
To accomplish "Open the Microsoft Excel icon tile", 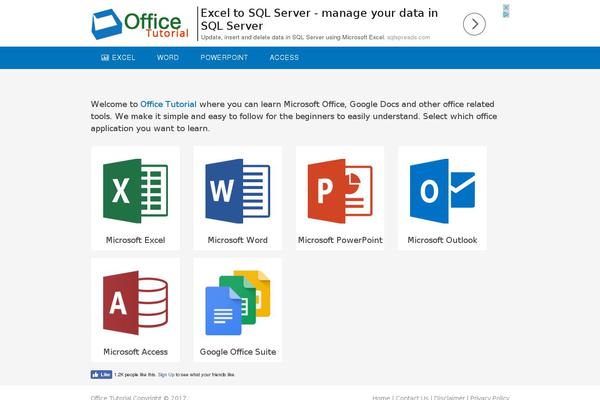I will click(x=135, y=198).
